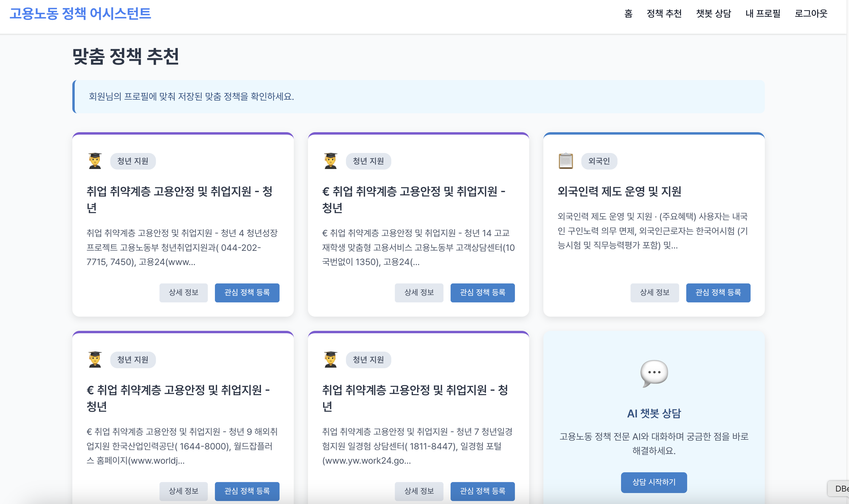Open 내 프로필 page

[x=763, y=14]
